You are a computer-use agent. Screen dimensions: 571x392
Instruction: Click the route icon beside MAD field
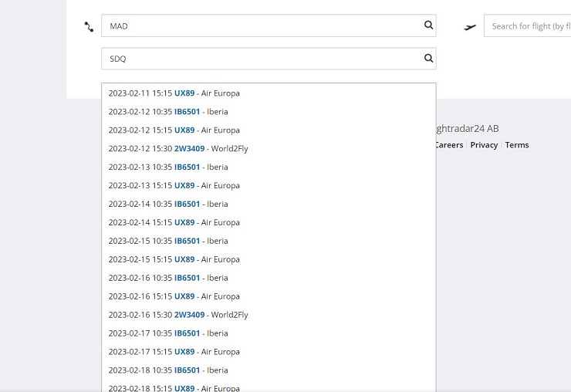tap(89, 26)
